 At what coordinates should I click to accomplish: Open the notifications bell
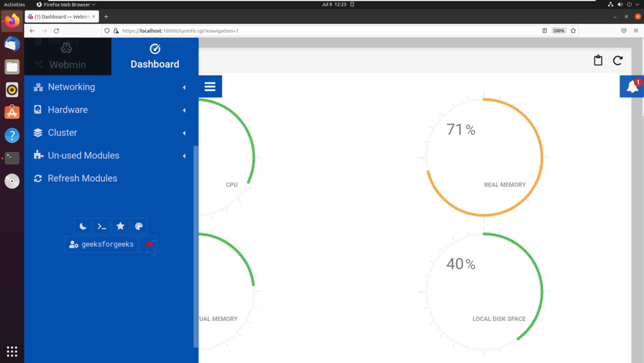[632, 86]
